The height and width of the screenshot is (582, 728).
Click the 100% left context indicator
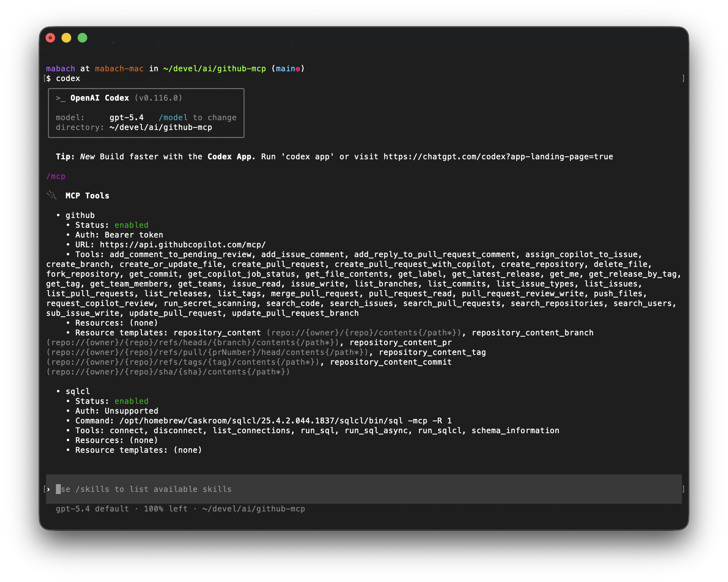tap(166, 509)
